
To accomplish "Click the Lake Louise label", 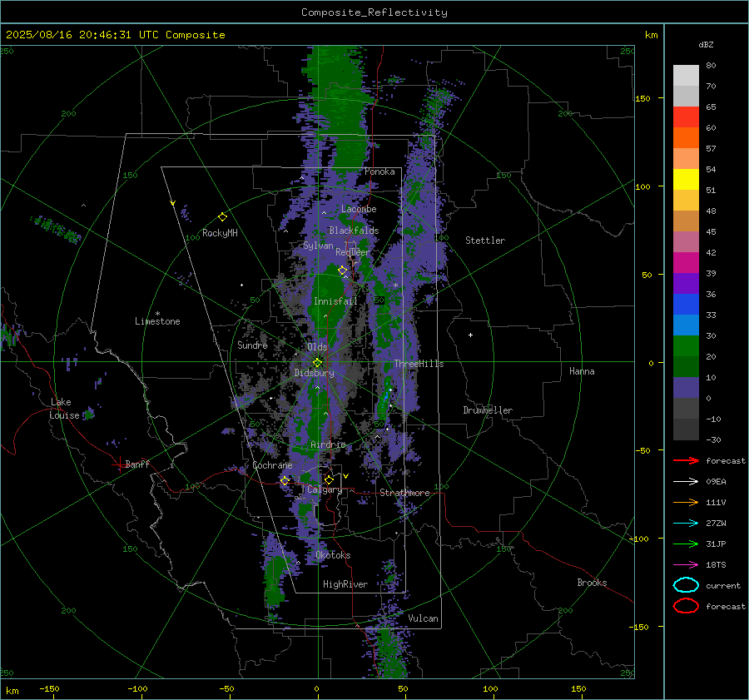I will (65, 409).
